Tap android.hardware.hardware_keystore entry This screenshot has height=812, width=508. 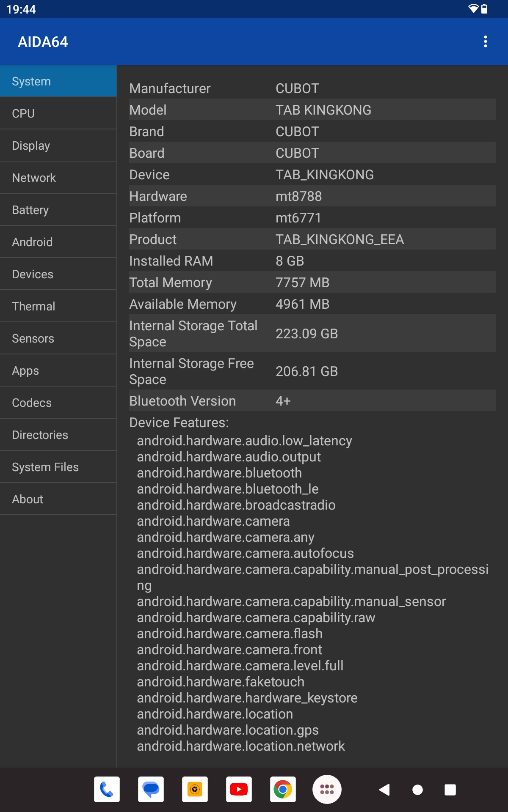click(x=247, y=698)
